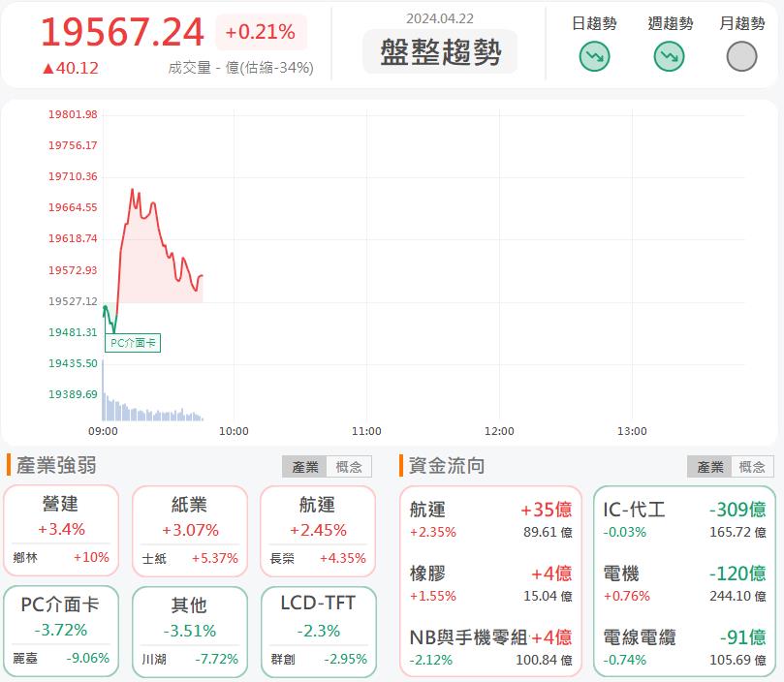Select the 營建 industry card
The image size is (784, 682).
point(61,530)
